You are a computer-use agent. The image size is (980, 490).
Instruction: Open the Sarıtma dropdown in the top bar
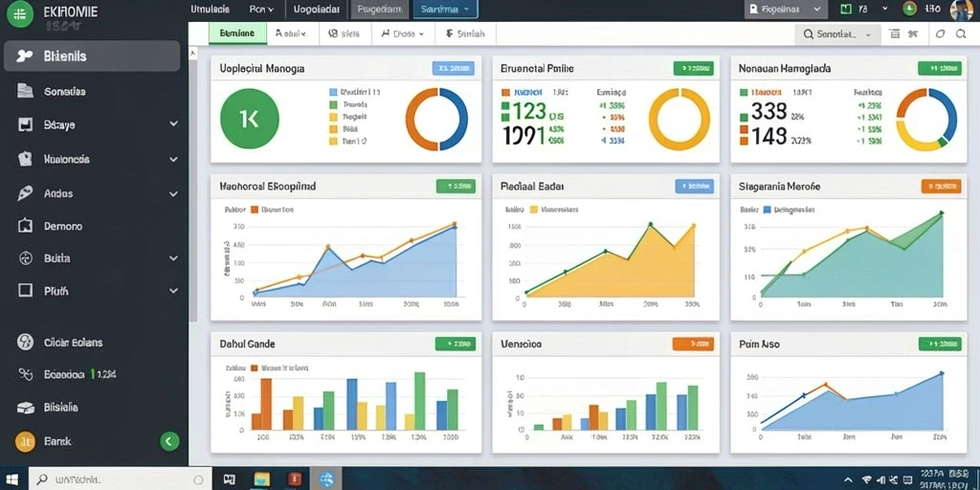(x=445, y=10)
